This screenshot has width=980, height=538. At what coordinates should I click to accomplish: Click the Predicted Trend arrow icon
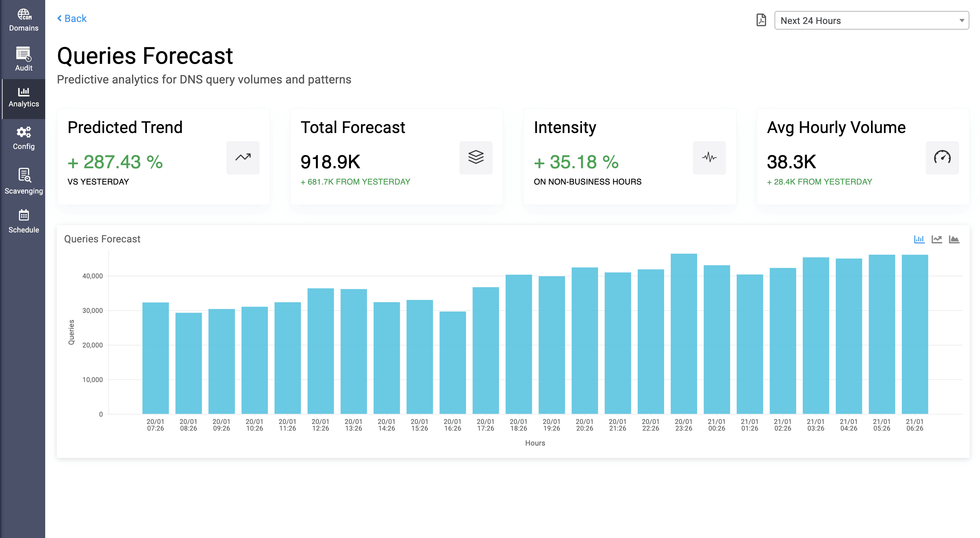[243, 158]
